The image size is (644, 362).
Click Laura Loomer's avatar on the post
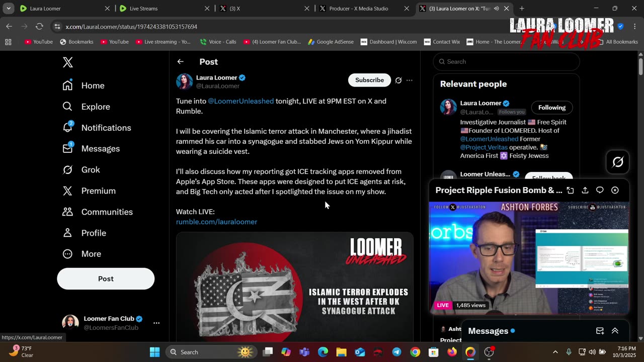pyautogui.click(x=184, y=81)
